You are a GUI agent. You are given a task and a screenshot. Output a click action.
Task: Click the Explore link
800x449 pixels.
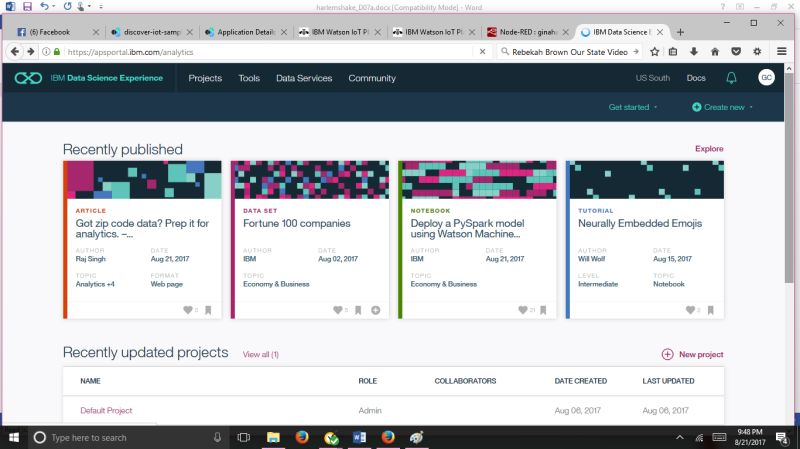(x=709, y=148)
